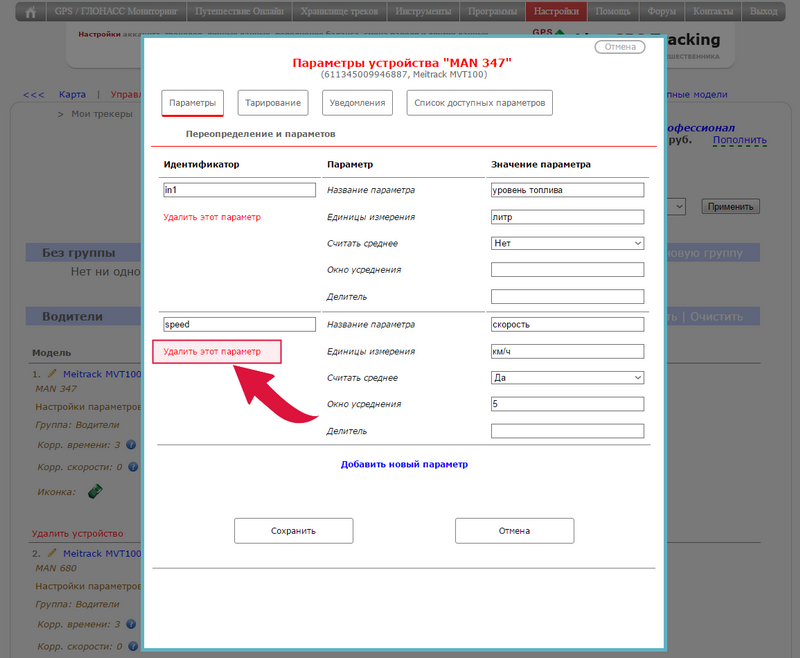This screenshot has height=658, width=800.
Task: Open the Уведомления tab
Action: (357, 103)
